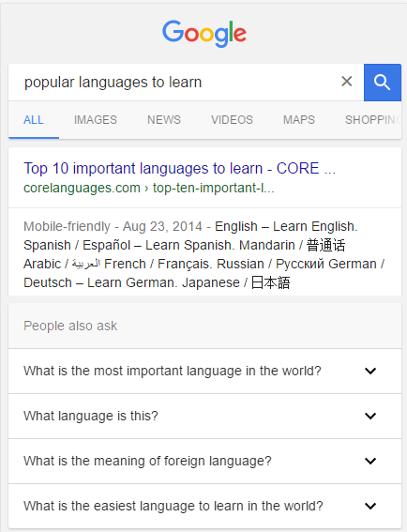Expand "What is the easiest language" chevron
407x532 pixels.
pyautogui.click(x=370, y=507)
